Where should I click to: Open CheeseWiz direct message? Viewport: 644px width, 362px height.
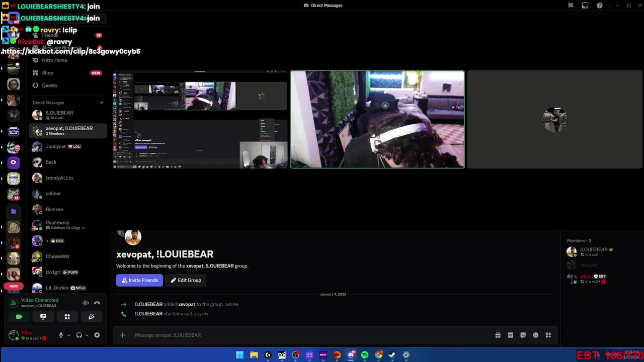(x=67, y=256)
